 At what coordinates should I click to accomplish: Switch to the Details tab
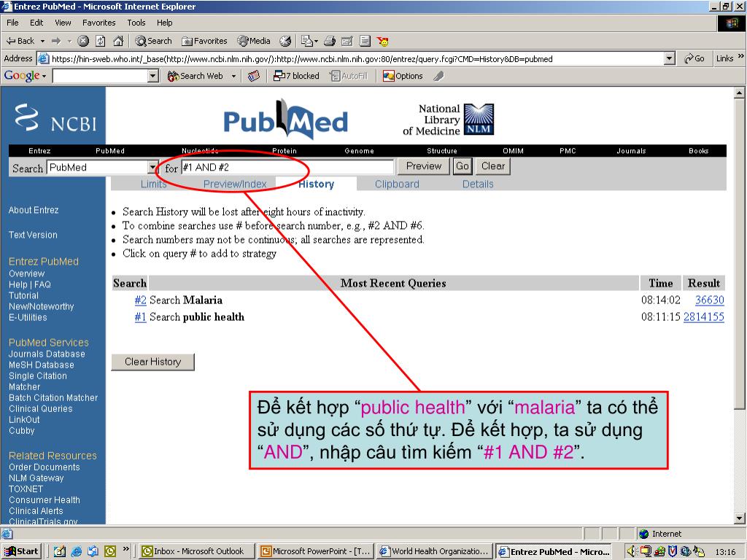pyautogui.click(x=478, y=184)
